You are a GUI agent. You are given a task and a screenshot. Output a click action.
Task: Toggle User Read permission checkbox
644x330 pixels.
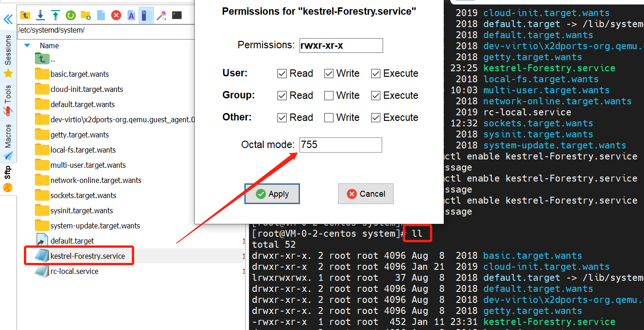point(282,74)
